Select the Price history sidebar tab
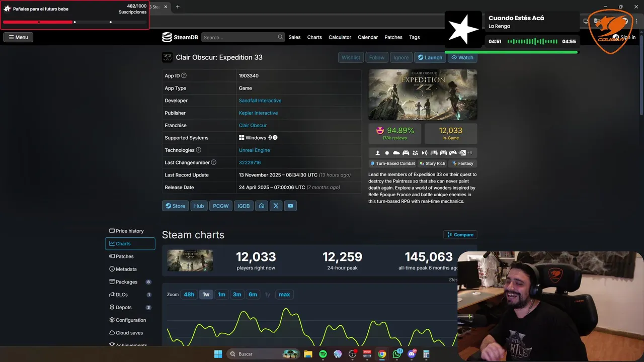 coord(130,231)
